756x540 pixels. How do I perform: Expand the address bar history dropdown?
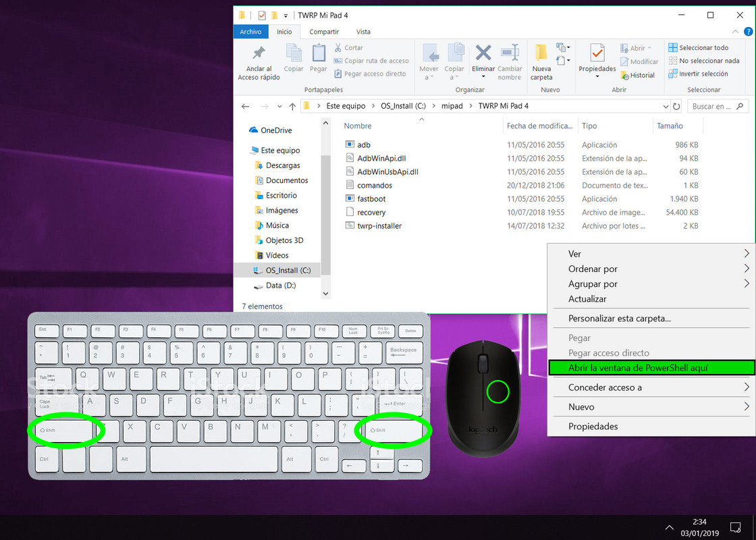tap(666, 107)
